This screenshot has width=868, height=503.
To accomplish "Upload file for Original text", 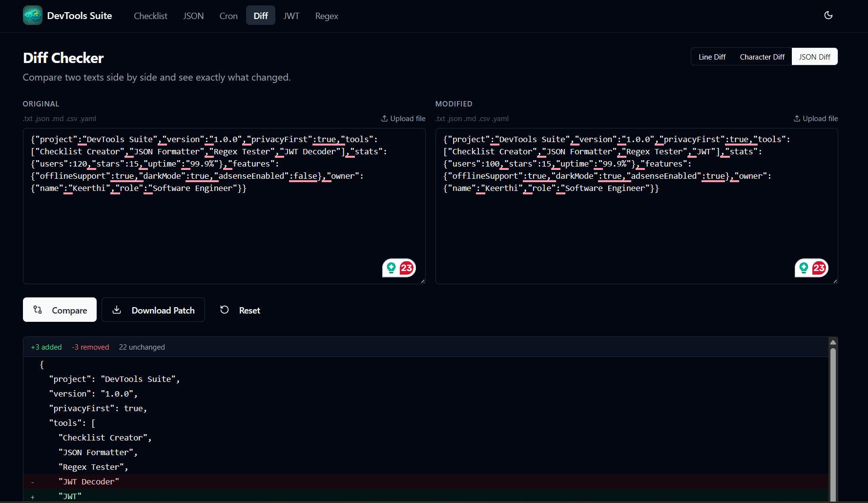I will pyautogui.click(x=403, y=119).
